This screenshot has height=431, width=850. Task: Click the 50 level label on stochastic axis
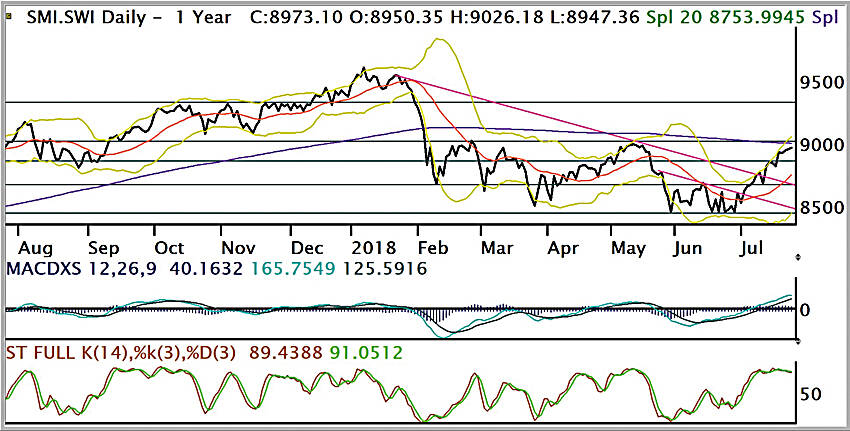[813, 394]
